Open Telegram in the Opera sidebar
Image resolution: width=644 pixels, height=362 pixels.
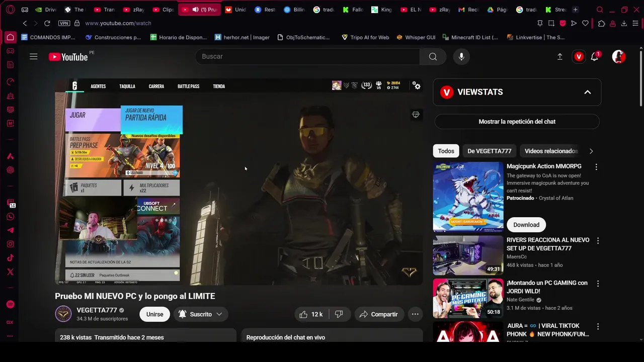pyautogui.click(x=10, y=231)
